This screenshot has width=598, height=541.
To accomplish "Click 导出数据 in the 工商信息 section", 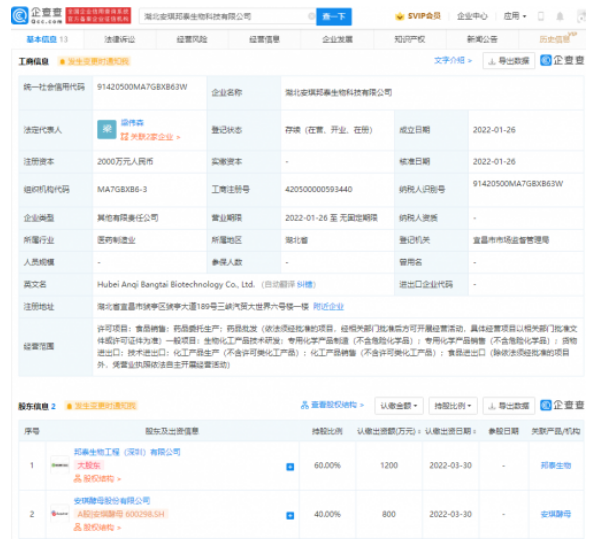I will pos(509,61).
